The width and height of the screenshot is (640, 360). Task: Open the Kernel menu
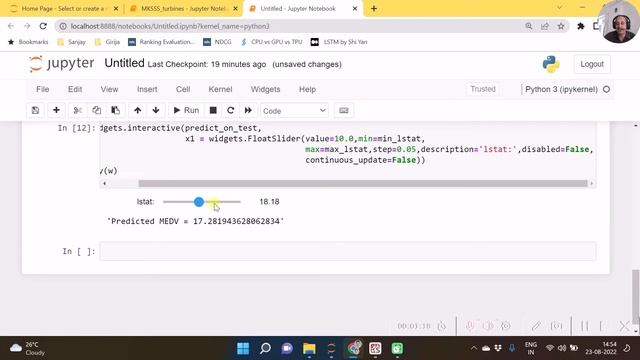[220, 89]
